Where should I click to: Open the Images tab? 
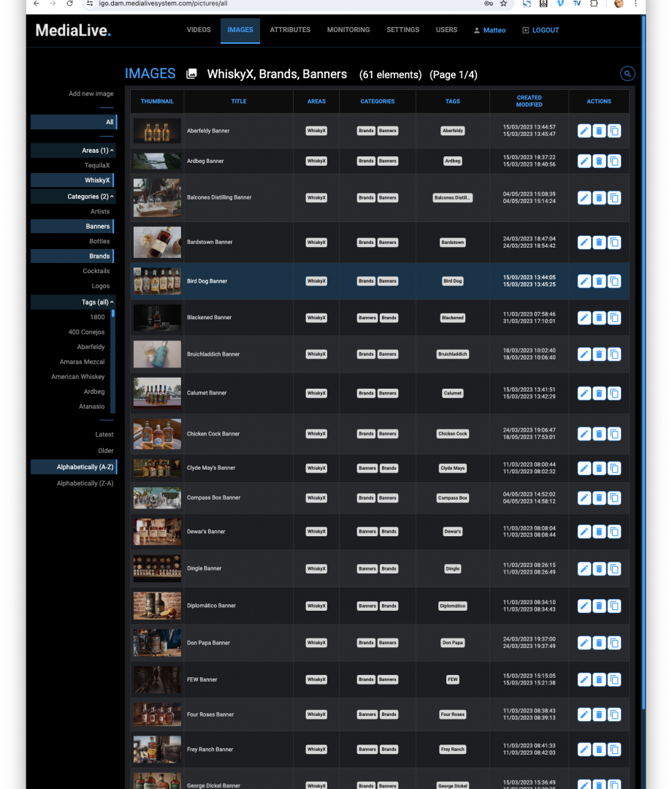coord(240,30)
